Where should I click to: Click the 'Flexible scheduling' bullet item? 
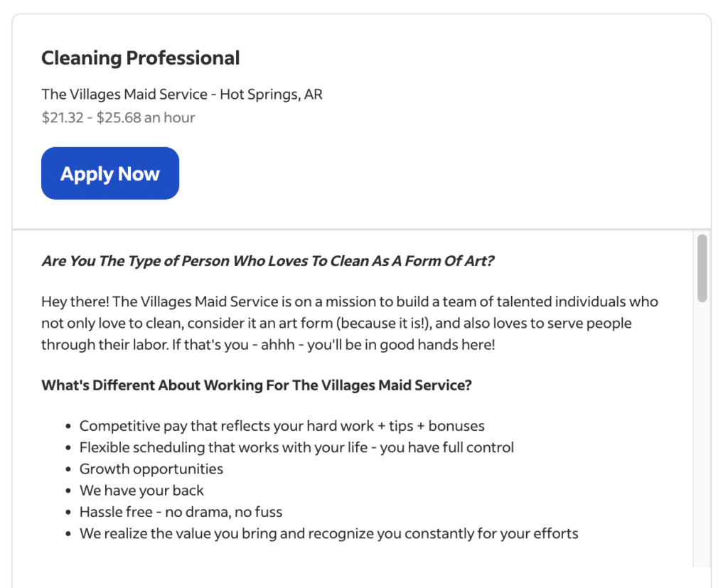click(296, 447)
